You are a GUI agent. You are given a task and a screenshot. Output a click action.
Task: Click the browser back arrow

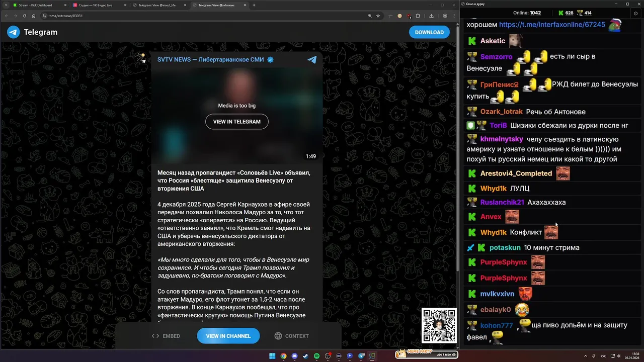(x=7, y=16)
